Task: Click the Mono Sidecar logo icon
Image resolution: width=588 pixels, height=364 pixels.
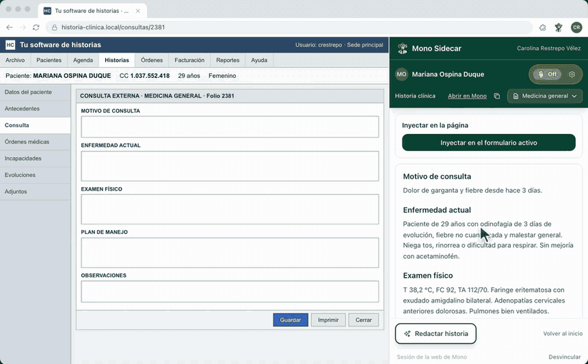Action: point(403,48)
